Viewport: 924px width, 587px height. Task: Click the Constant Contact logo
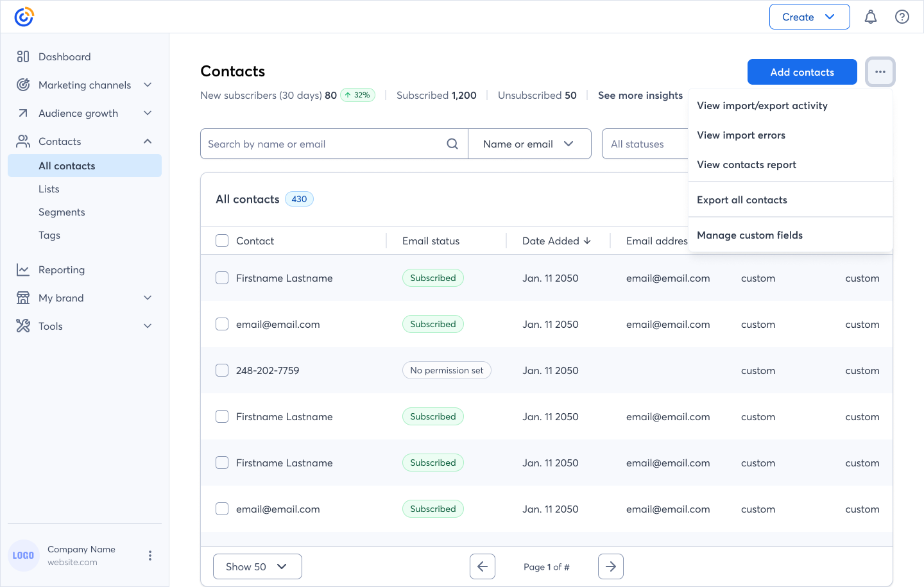click(24, 17)
